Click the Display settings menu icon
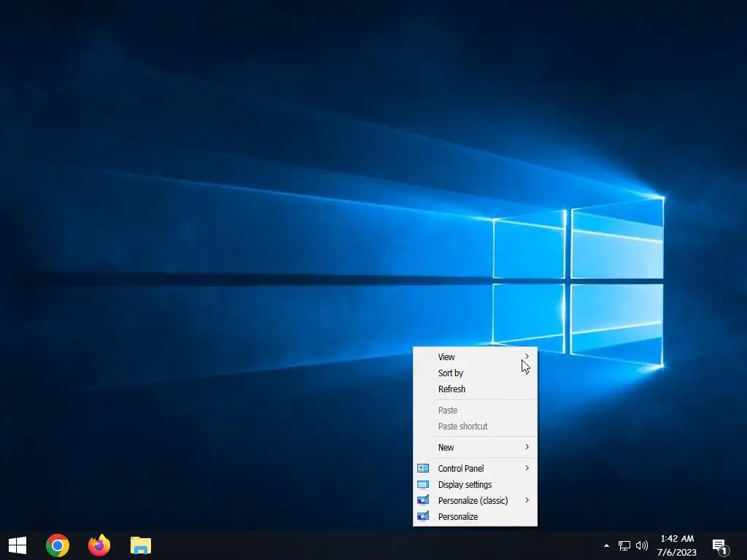This screenshot has height=560, width=747. (x=423, y=485)
